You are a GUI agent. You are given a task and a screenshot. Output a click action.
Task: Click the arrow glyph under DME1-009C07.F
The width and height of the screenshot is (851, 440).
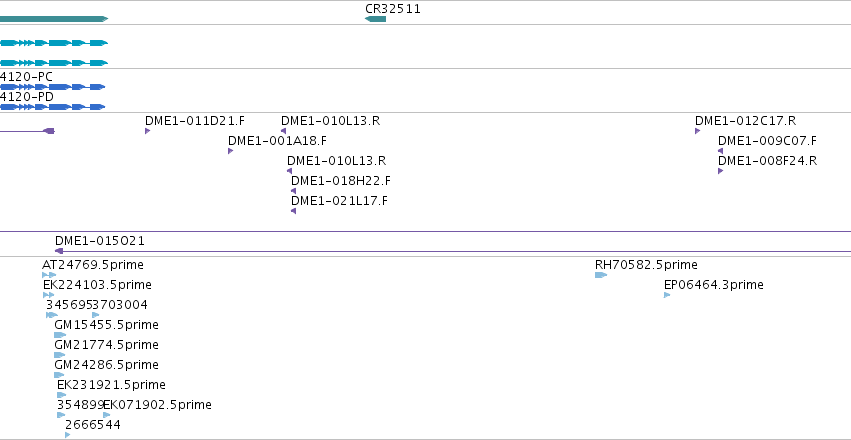[721, 151]
